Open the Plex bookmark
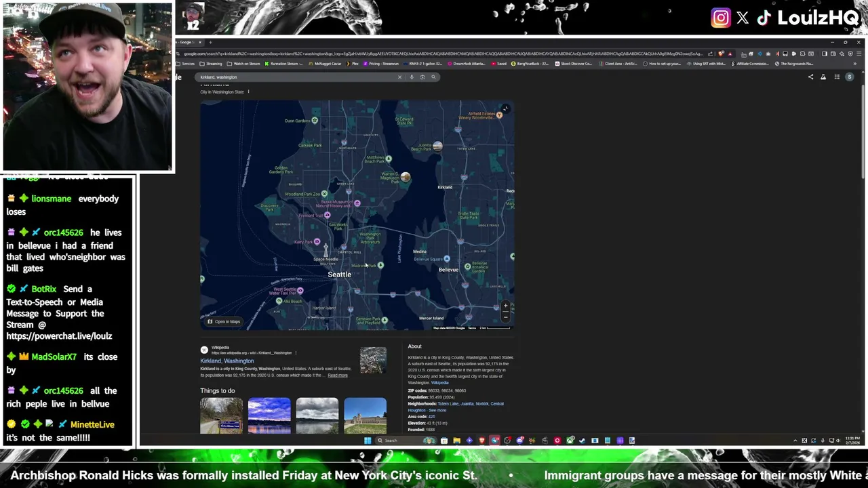The height and width of the screenshot is (488, 868). pos(353,64)
